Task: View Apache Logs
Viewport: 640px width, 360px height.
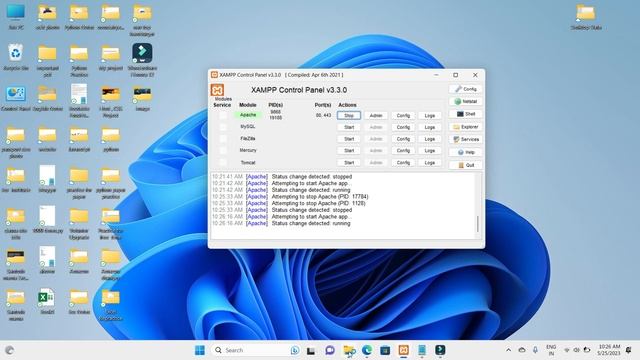Action: pyautogui.click(x=430, y=116)
